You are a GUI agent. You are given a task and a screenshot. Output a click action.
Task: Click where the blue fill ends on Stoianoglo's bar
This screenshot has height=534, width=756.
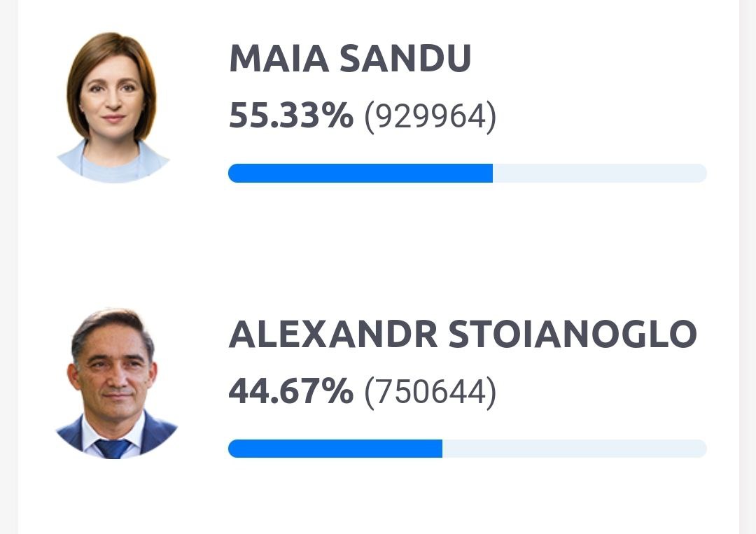click(x=442, y=449)
